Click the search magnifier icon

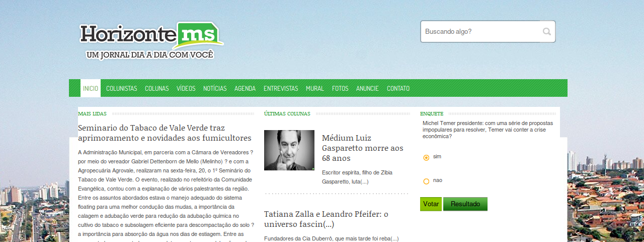pos(546,31)
